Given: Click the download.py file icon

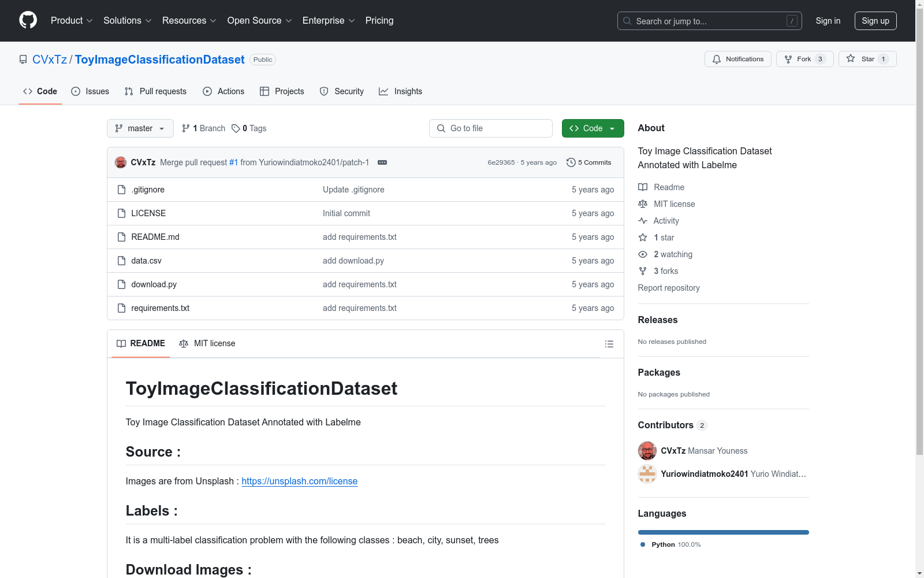Looking at the screenshot, I should coord(121,284).
